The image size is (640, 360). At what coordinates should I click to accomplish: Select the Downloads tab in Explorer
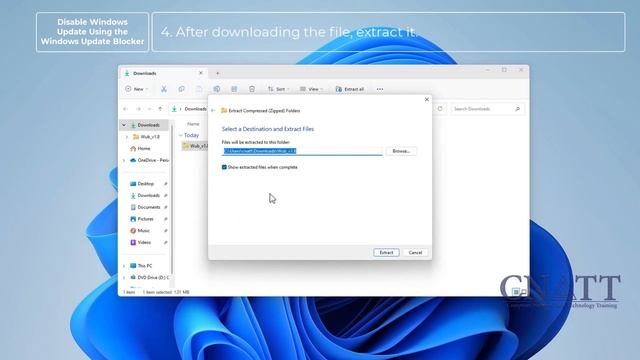coord(163,73)
